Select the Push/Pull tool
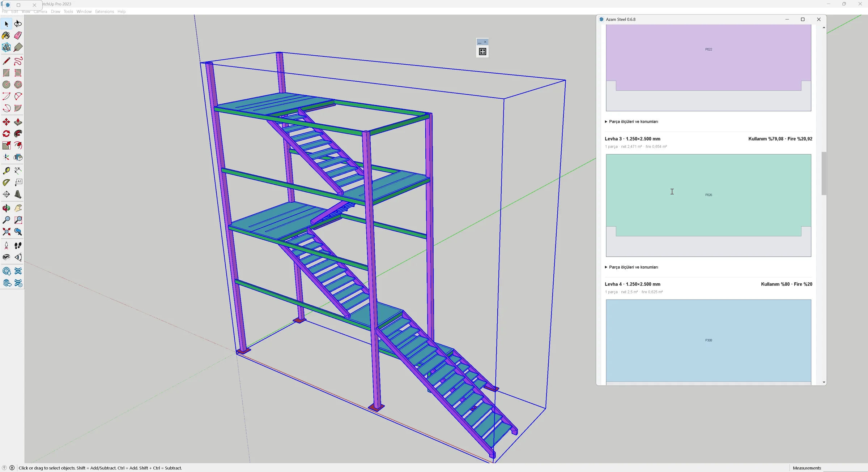Viewport: 868px width, 472px height. (x=18, y=122)
